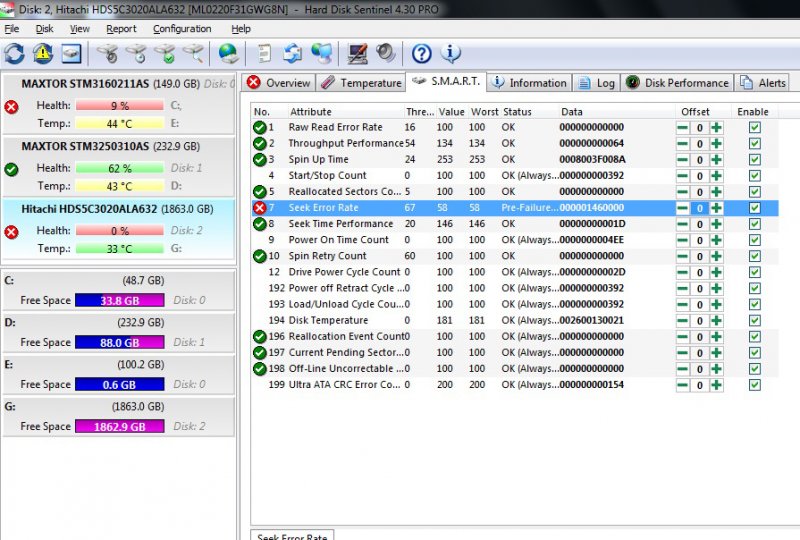Select the Seek Error Rate tab at bottom

(292, 535)
